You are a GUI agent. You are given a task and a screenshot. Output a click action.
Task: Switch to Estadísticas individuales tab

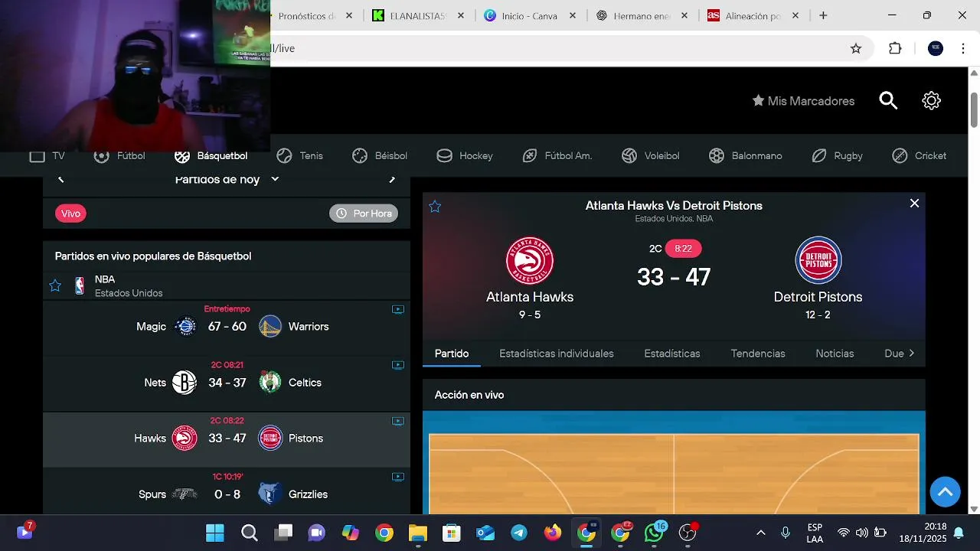point(557,354)
